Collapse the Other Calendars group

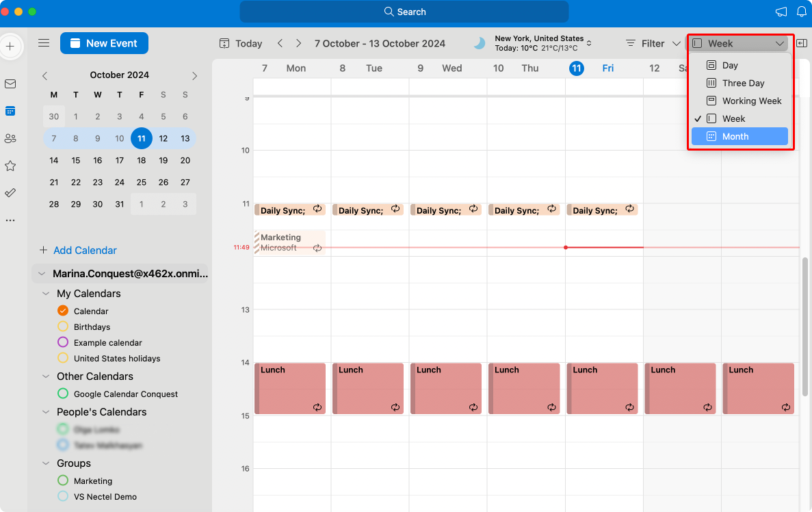point(46,376)
